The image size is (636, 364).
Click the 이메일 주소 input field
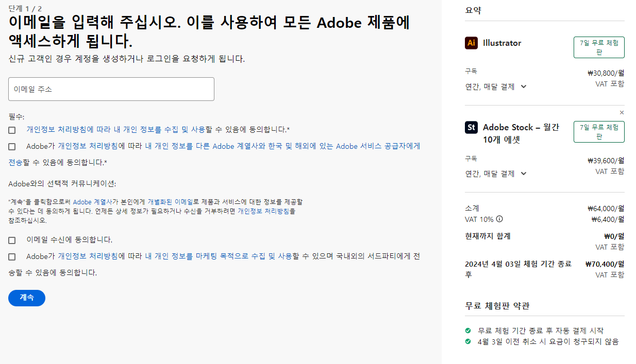(111, 89)
